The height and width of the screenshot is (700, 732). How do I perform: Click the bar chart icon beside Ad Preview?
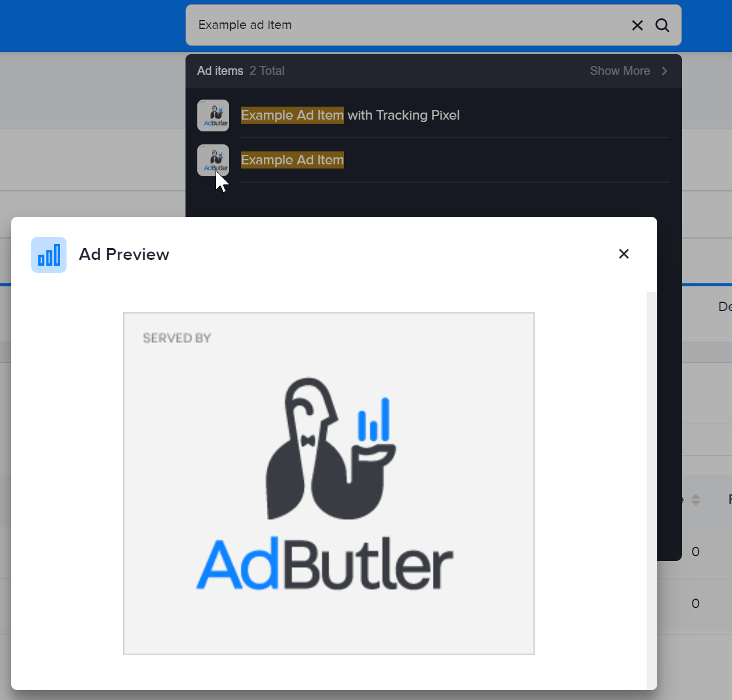(49, 255)
